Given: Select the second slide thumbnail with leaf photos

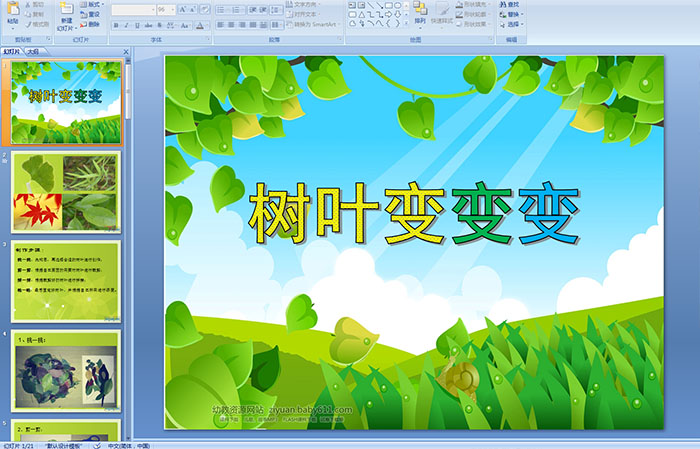Looking at the screenshot, I should point(66,191).
